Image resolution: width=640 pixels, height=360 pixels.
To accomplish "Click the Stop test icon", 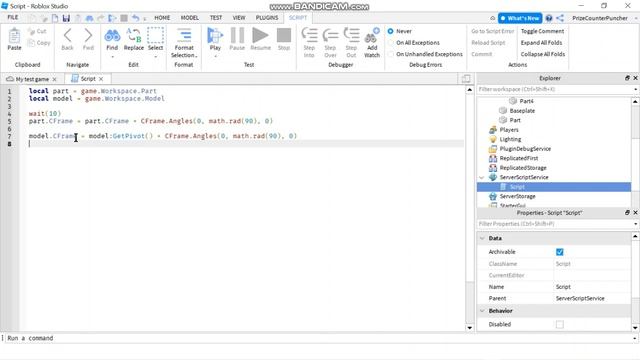I will click(x=284, y=36).
